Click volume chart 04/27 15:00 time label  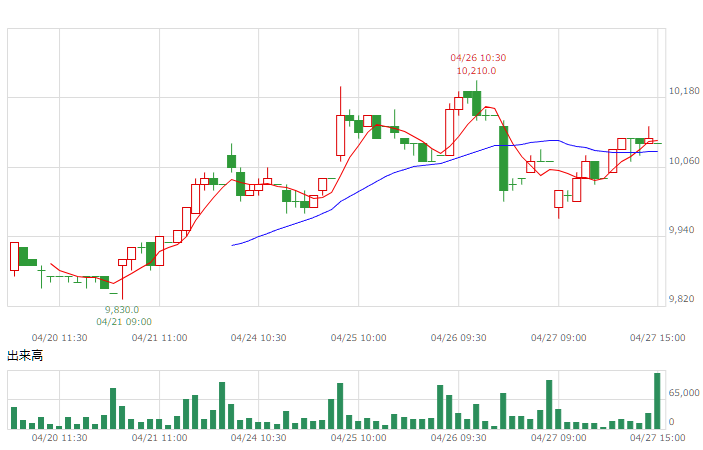click(x=657, y=438)
